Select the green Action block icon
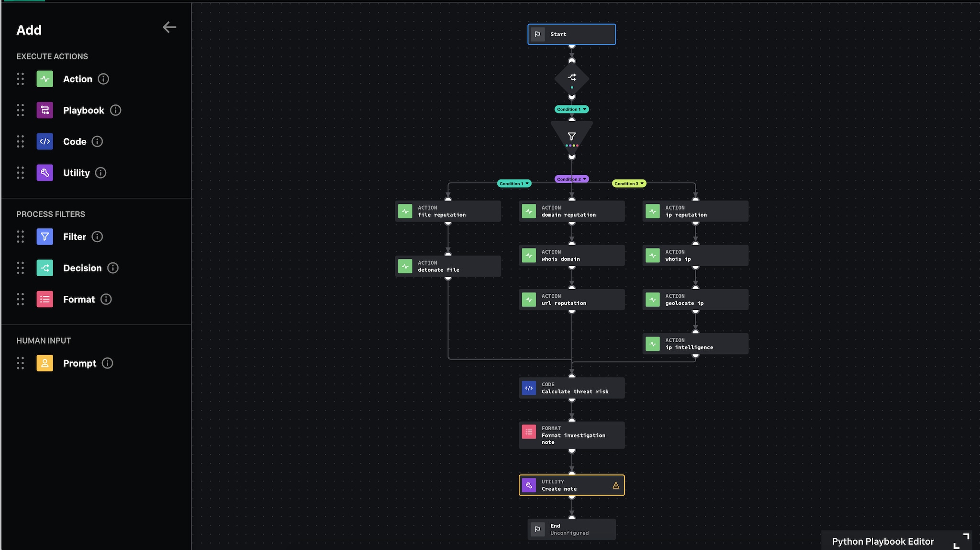 [45, 79]
